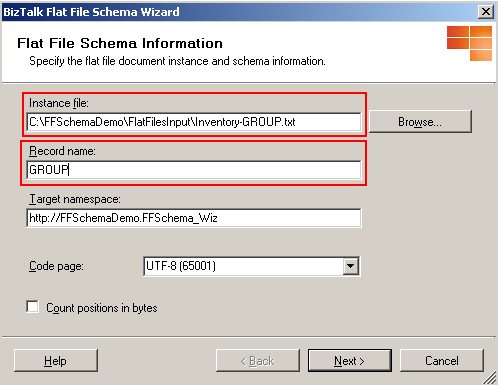Click the Instance file label
This screenshot has width=498, height=385.
[59, 103]
